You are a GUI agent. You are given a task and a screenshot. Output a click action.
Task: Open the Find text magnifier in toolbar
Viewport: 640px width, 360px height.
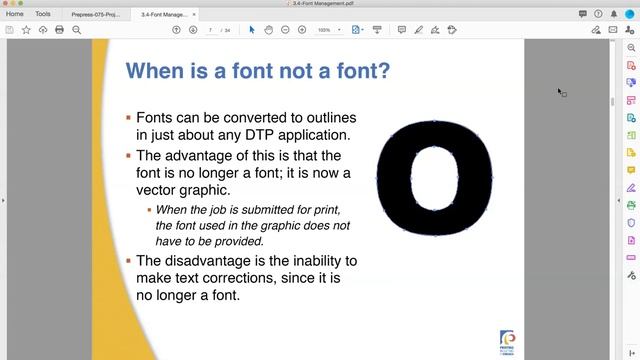click(x=76, y=30)
